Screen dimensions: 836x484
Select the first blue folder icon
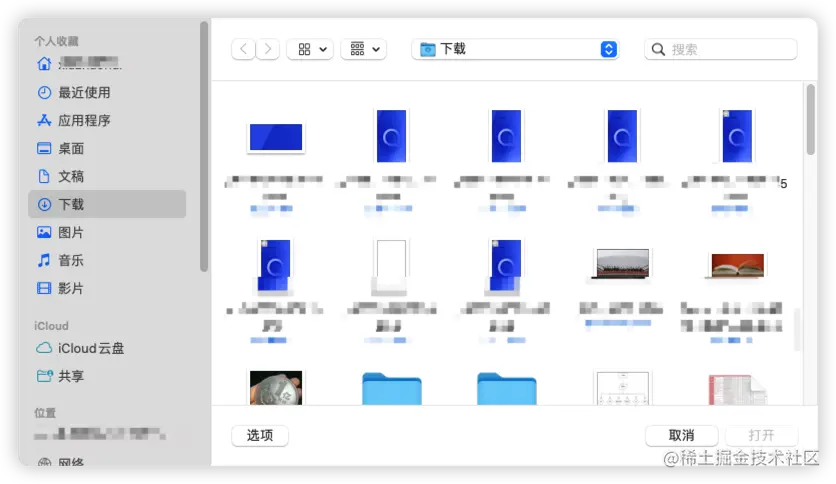tap(391, 389)
